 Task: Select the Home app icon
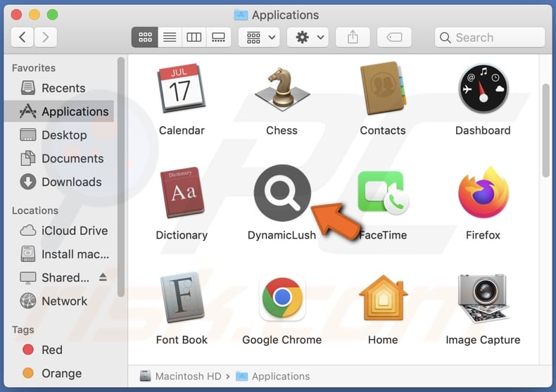pos(383,297)
